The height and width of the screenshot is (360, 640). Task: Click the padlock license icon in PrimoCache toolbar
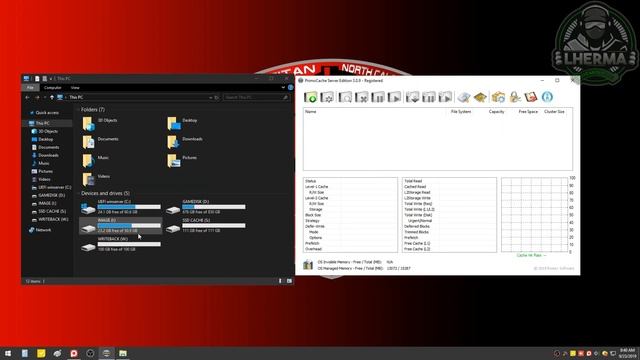click(x=515, y=97)
